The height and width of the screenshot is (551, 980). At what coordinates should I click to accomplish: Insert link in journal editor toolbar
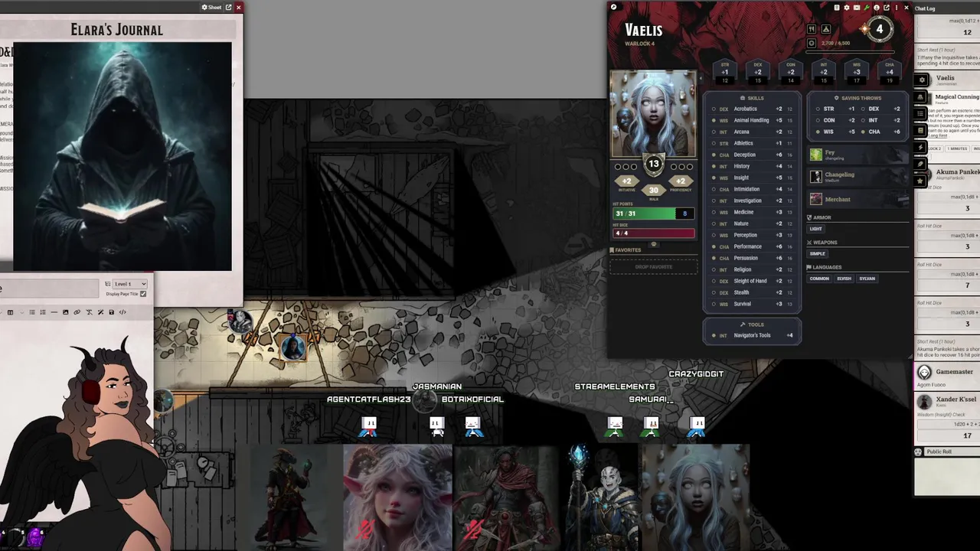(77, 312)
